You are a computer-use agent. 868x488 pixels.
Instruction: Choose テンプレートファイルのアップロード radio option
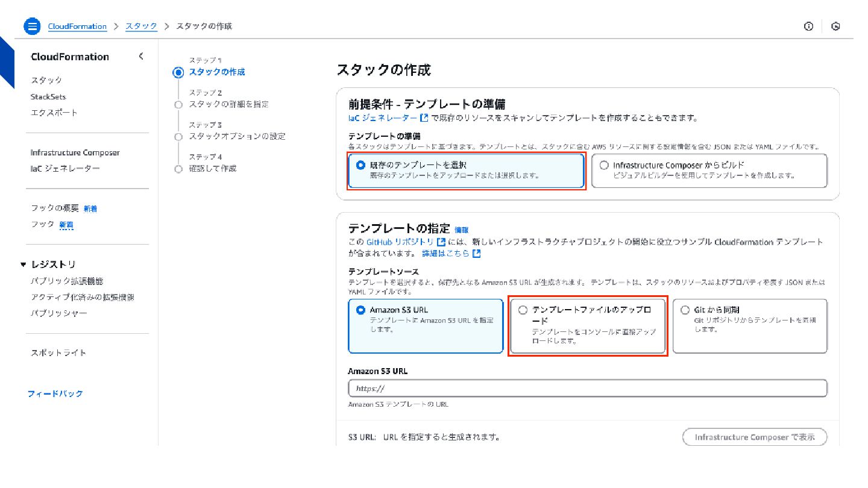pos(523,310)
